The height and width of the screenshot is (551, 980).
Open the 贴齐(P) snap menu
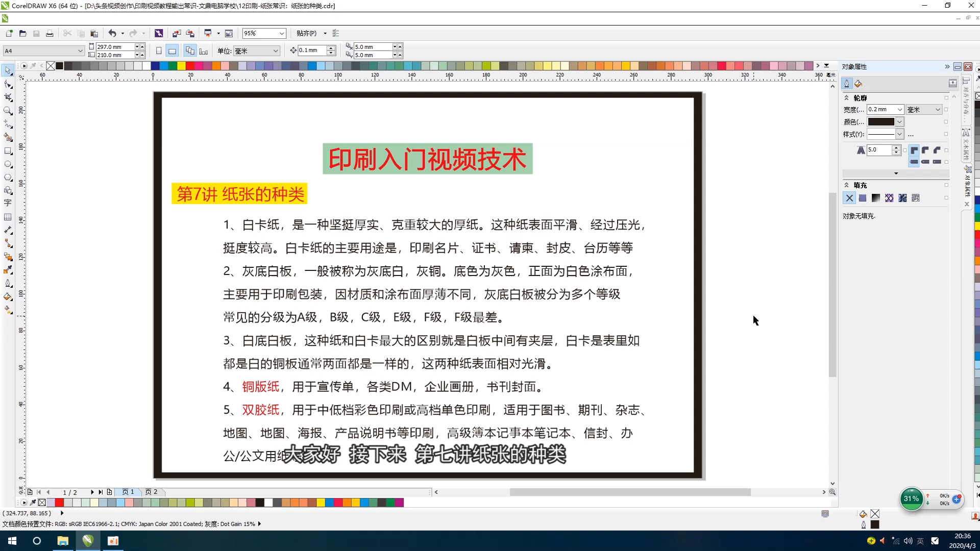[x=311, y=33]
